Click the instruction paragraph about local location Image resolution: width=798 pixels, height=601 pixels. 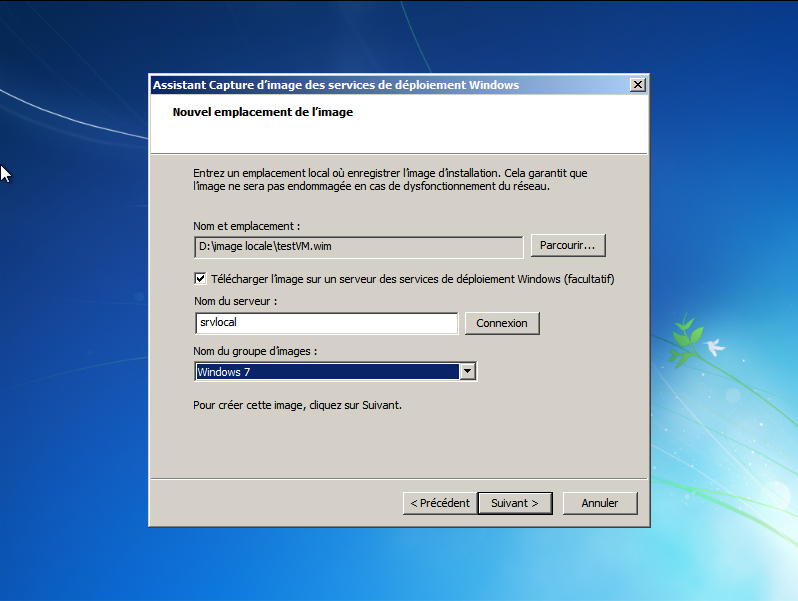(x=391, y=179)
